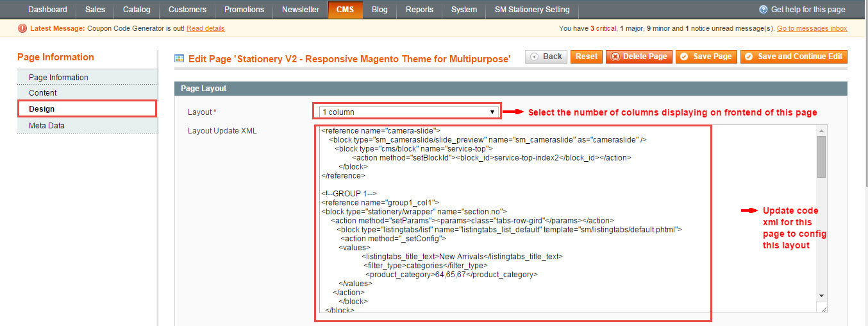868x326 pixels.
Task: Click the 'service-top-index2' block_id line
Action: (492, 157)
